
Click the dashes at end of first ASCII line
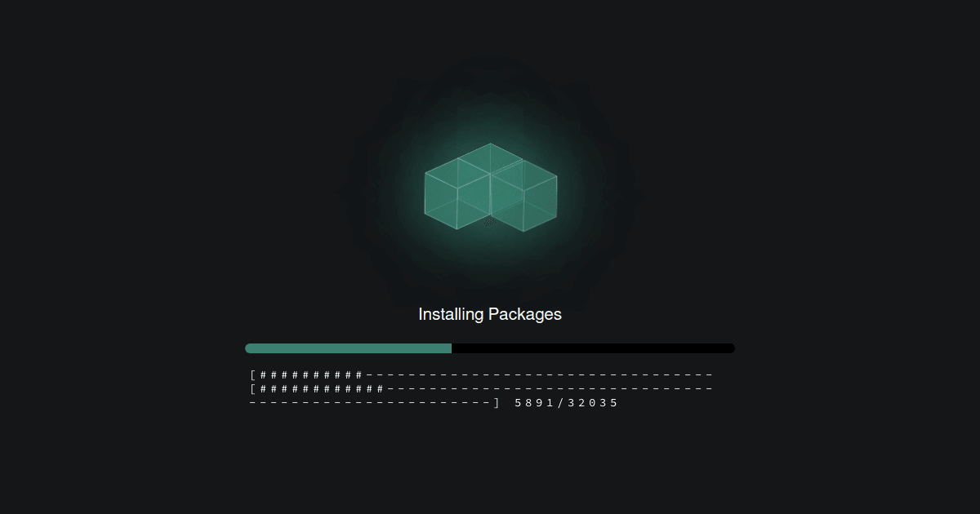click(x=540, y=375)
